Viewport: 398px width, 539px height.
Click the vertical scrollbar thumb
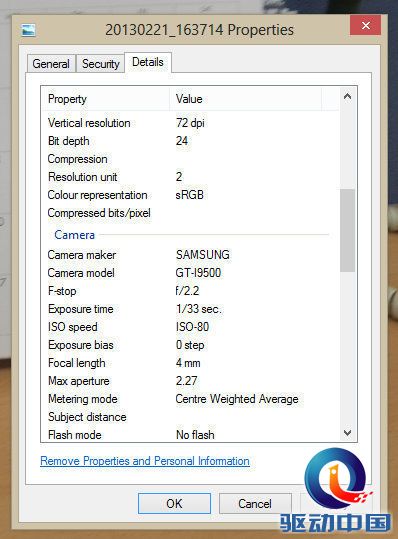pos(347,230)
